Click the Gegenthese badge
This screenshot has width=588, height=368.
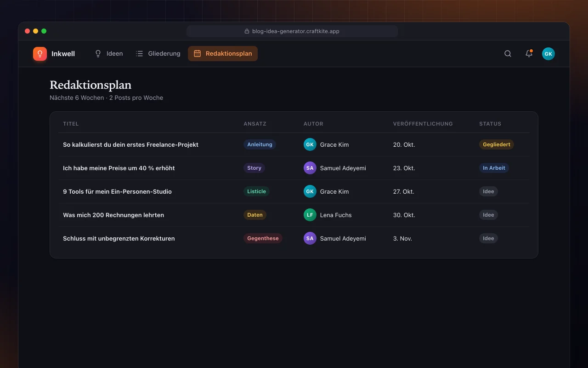[x=263, y=238]
